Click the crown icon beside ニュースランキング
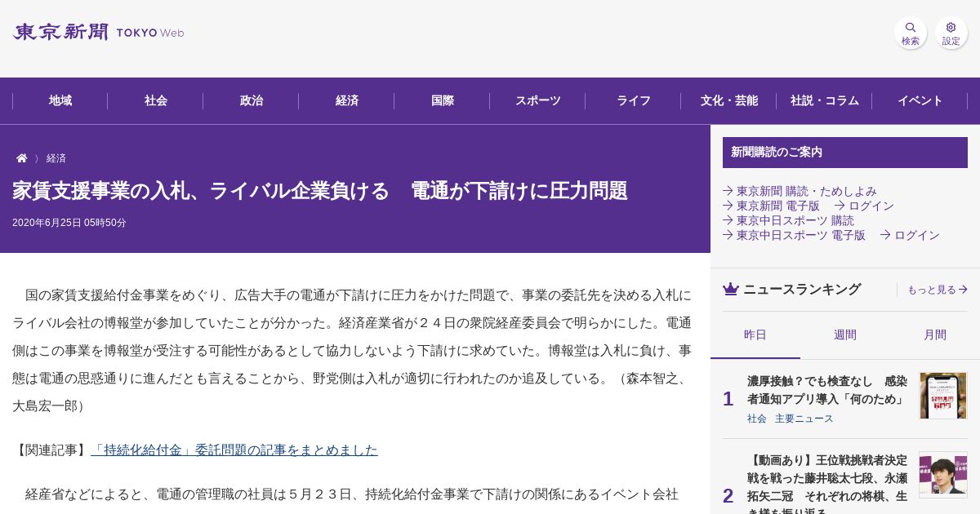The height and width of the screenshot is (514, 980). tap(731, 289)
